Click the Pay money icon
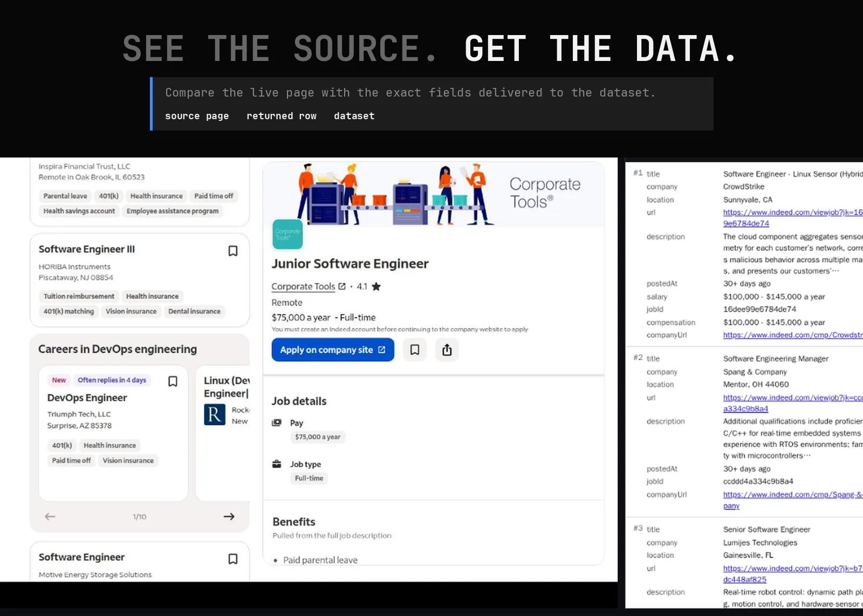 277,423
